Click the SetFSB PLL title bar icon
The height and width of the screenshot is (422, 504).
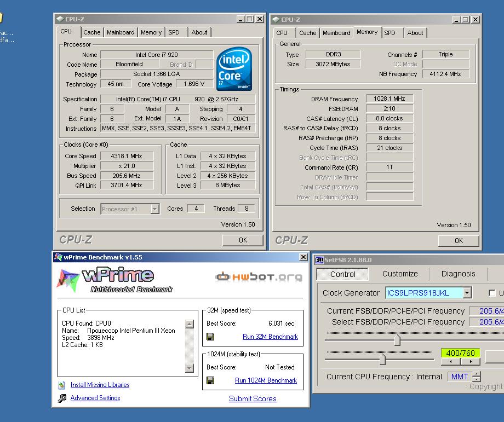pos(319,260)
